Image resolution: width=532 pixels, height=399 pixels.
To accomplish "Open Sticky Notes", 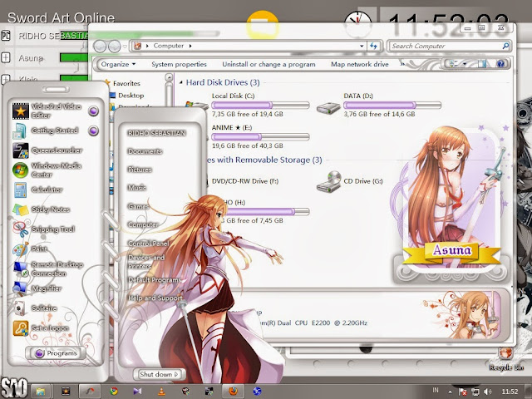I will [x=42, y=209].
